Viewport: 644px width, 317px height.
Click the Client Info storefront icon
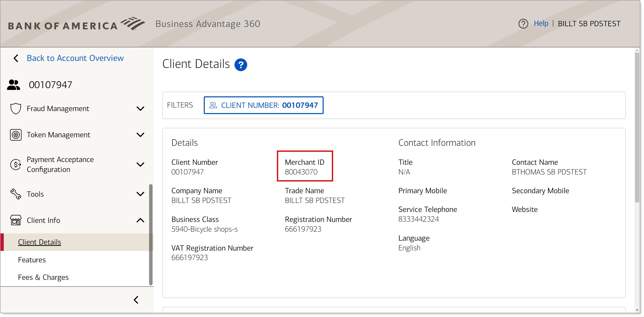pyautogui.click(x=15, y=221)
